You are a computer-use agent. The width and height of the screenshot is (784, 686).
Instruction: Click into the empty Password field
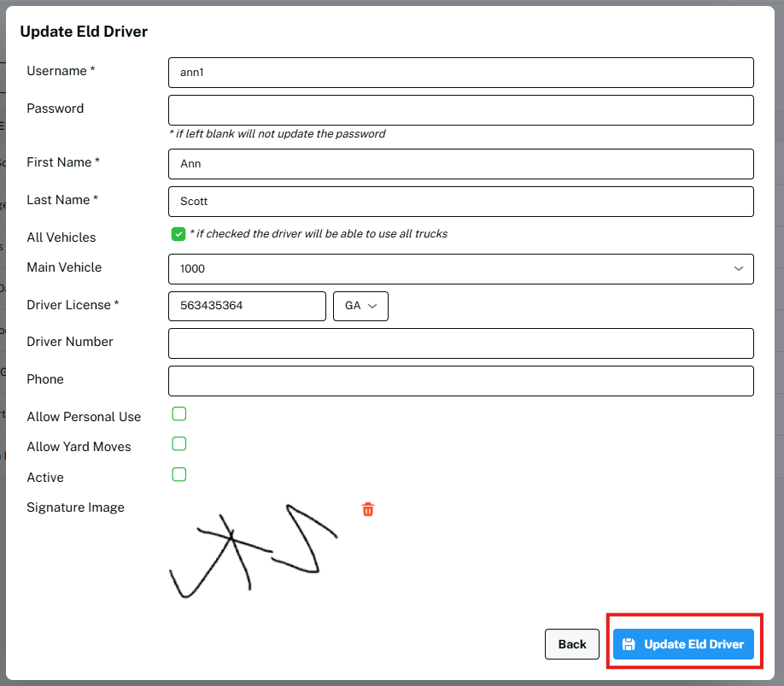pos(460,110)
